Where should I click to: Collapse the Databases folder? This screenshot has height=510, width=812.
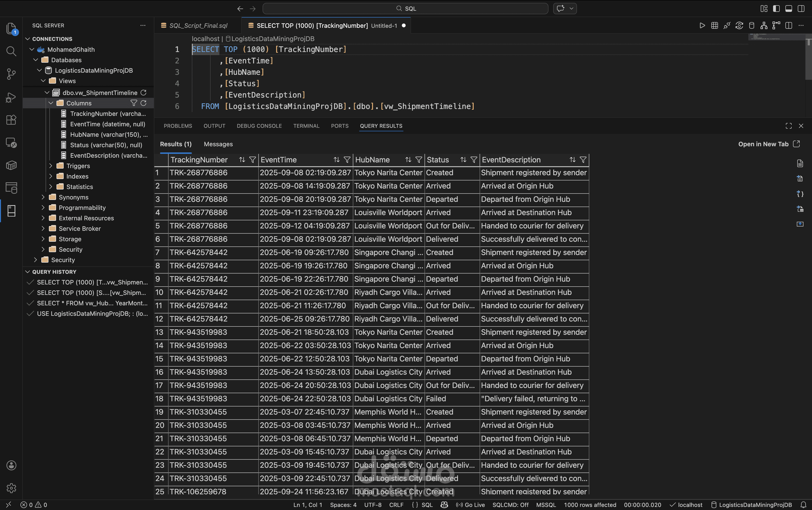[35, 60]
